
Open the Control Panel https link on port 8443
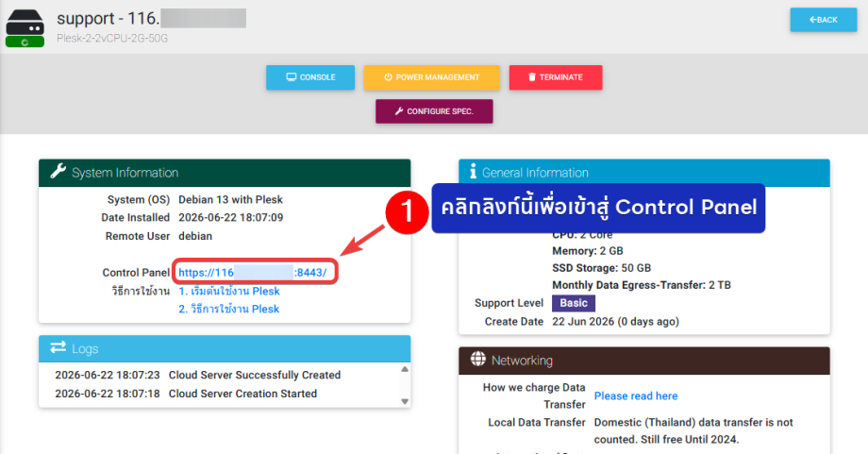(253, 273)
